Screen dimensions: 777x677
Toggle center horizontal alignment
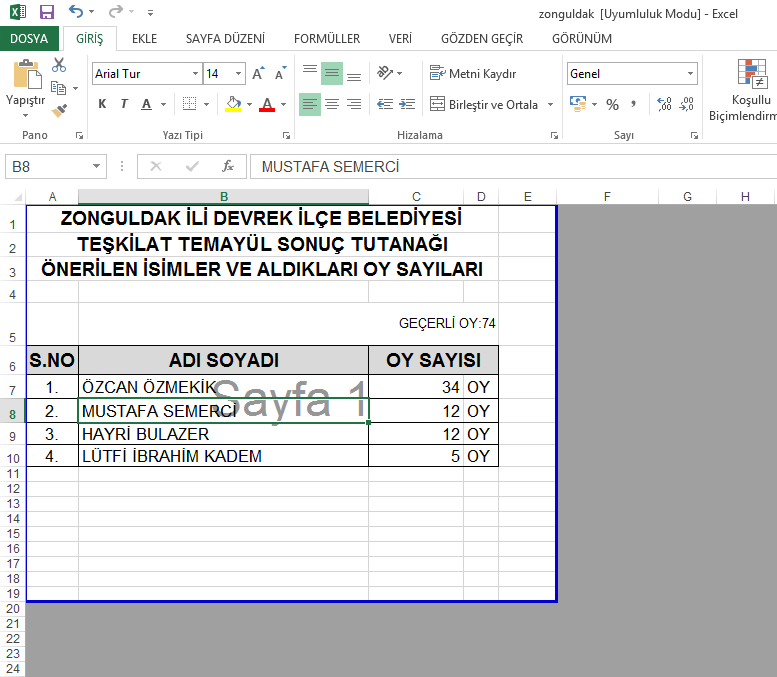tap(332, 104)
